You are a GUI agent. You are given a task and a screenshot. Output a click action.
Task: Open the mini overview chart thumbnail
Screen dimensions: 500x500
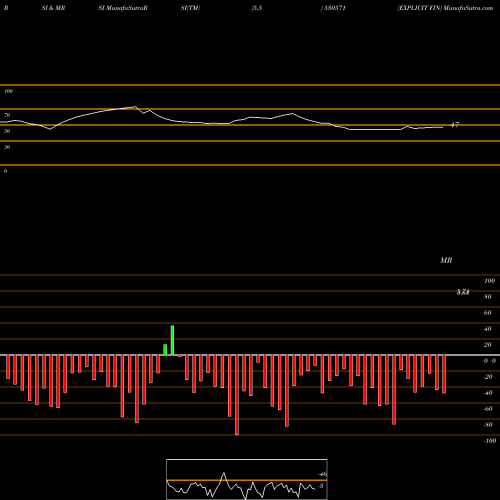pyautogui.click(x=247, y=479)
